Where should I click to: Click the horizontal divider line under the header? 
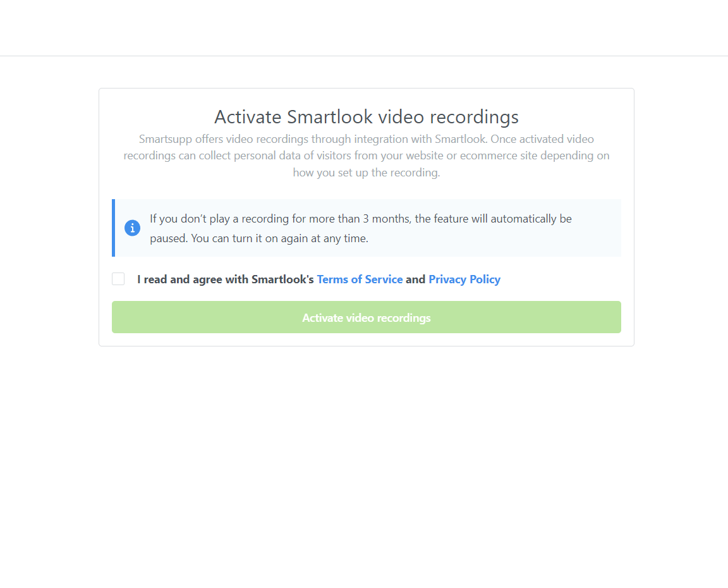coord(364,56)
